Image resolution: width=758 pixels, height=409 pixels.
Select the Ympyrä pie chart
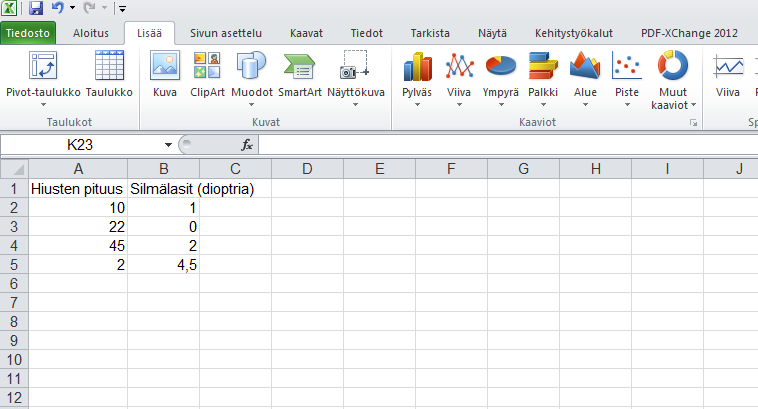tap(500, 76)
